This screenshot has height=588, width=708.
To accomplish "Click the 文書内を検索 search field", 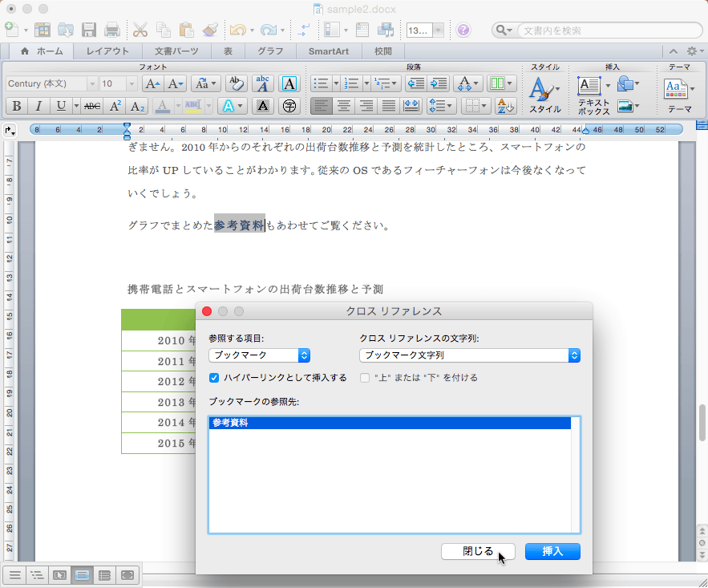I will pos(609,30).
